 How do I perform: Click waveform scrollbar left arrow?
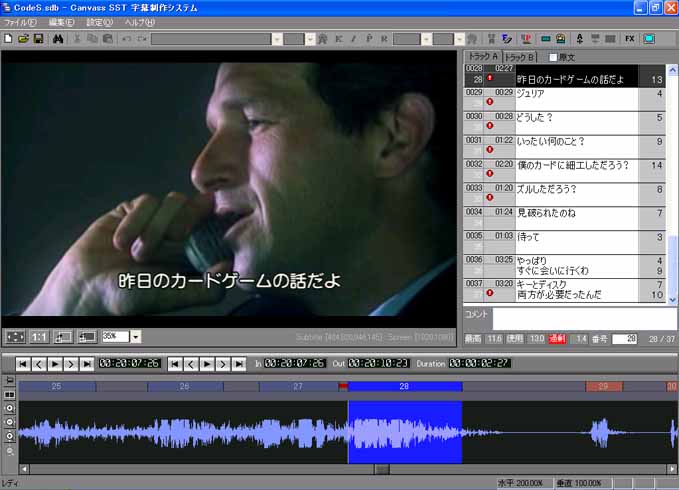(x=24, y=469)
